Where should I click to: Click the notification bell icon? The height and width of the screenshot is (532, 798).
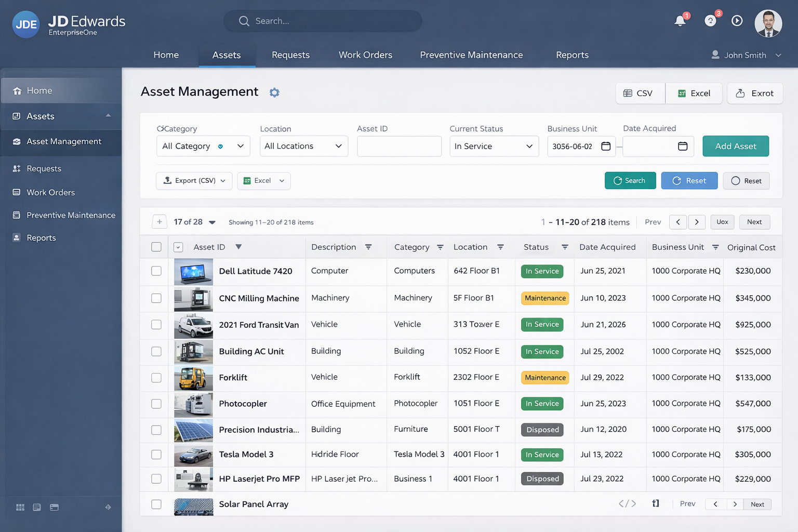point(680,21)
